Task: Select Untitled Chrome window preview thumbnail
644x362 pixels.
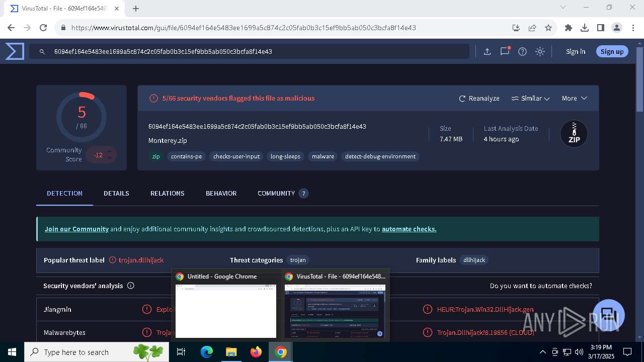Action: 225,311
